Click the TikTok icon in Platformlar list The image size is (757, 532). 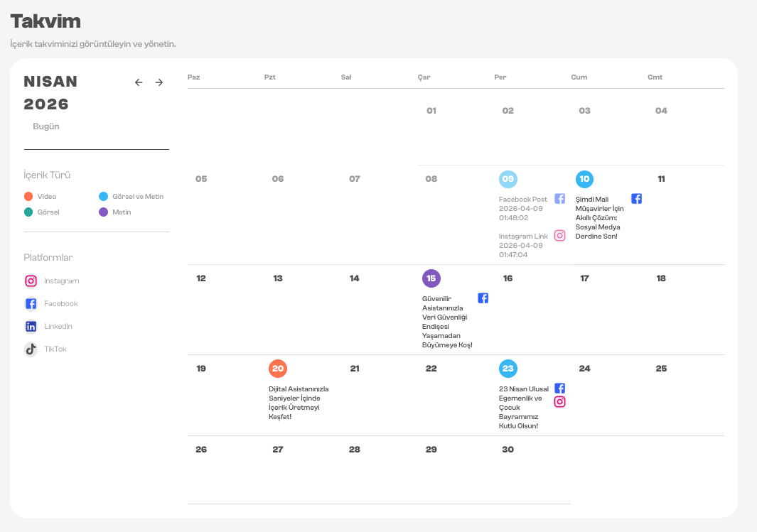31,349
